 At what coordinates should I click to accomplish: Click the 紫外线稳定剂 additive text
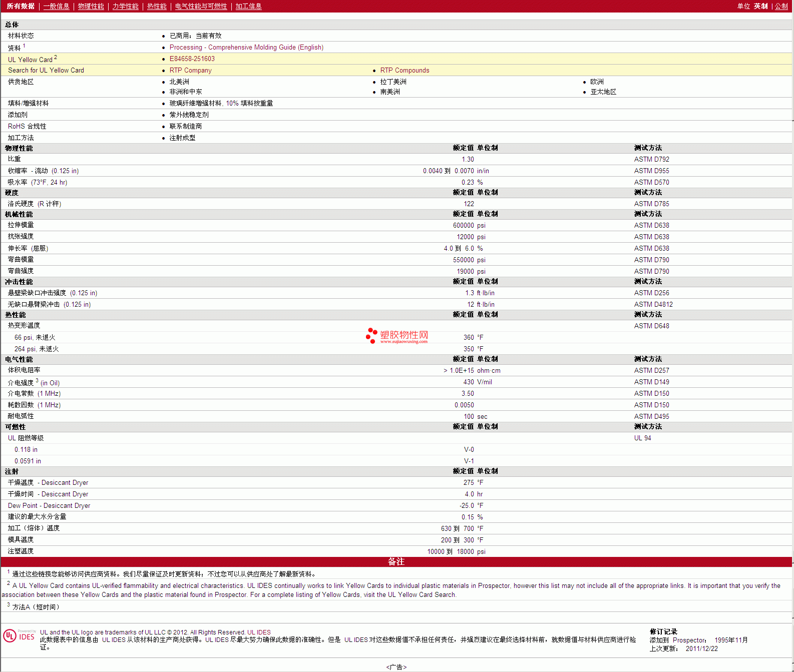pos(189,115)
